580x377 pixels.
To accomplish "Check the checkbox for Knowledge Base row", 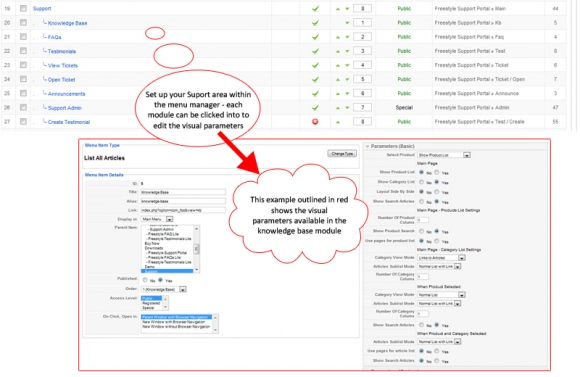I will pos(23,23).
